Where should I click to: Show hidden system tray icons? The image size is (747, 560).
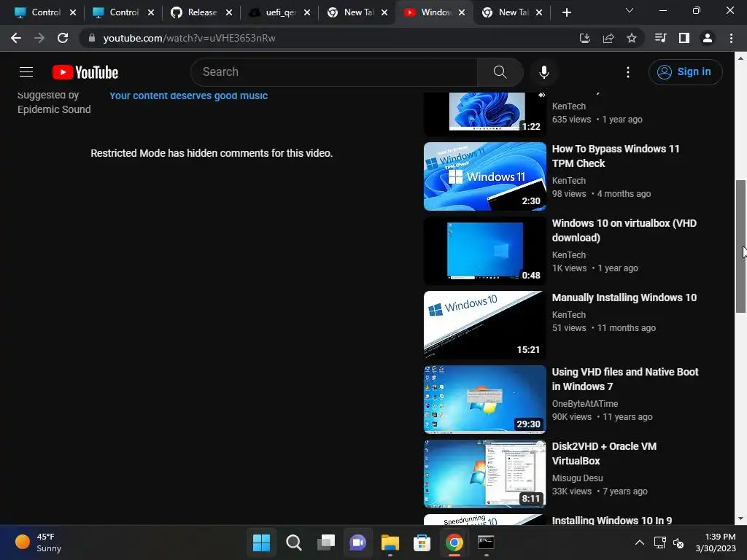639,542
